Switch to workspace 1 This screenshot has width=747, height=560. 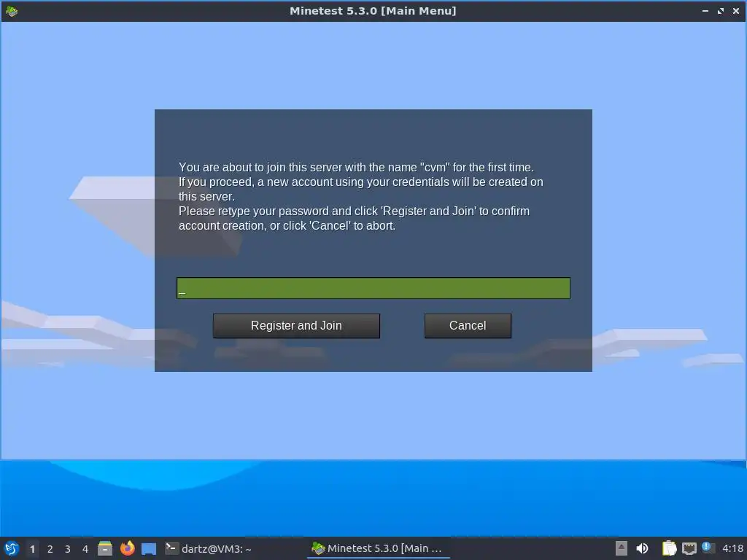point(32,549)
